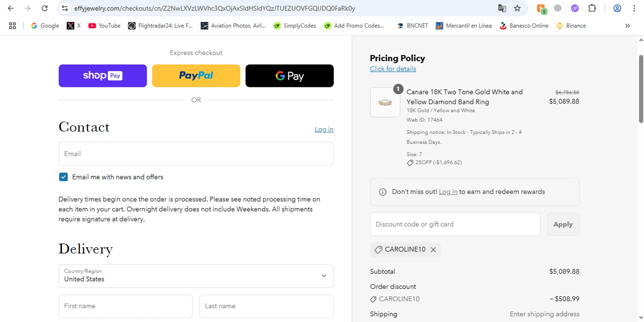Open the YouTube bookmark

pyautogui.click(x=104, y=26)
